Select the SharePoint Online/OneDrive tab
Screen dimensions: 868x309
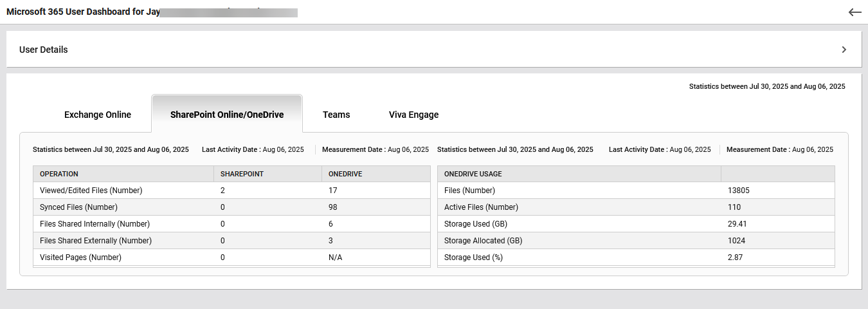click(227, 115)
